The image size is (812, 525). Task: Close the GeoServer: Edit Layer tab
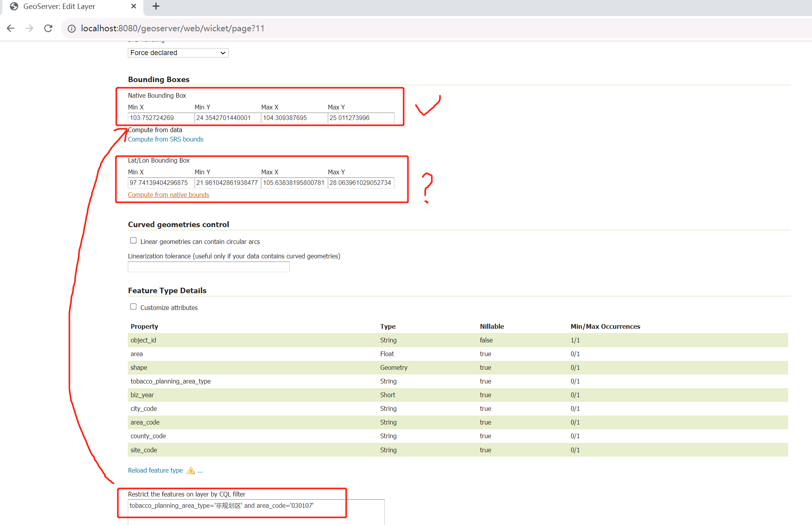[x=134, y=6]
